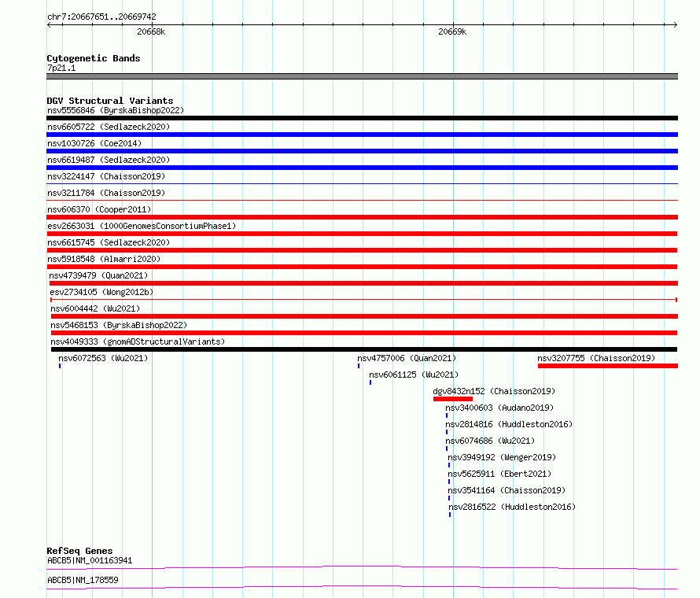Click the 20668k ruler tick label
This screenshot has width=700, height=598.
(x=151, y=31)
